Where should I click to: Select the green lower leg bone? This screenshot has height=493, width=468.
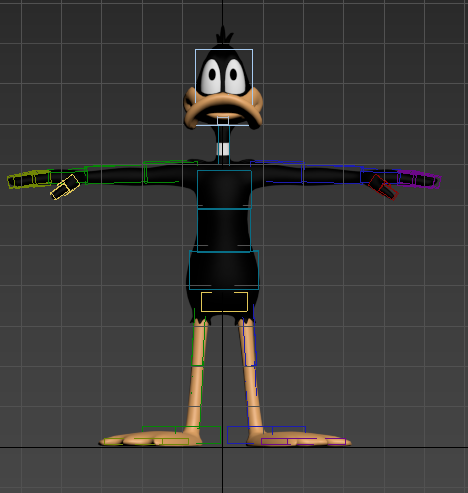tap(196, 397)
